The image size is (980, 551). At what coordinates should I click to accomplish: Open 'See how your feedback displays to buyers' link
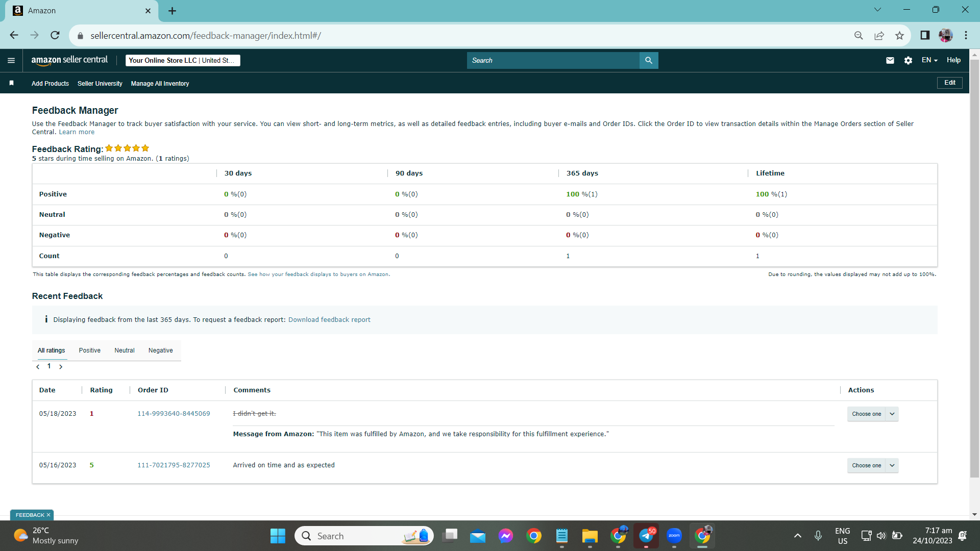tap(318, 274)
